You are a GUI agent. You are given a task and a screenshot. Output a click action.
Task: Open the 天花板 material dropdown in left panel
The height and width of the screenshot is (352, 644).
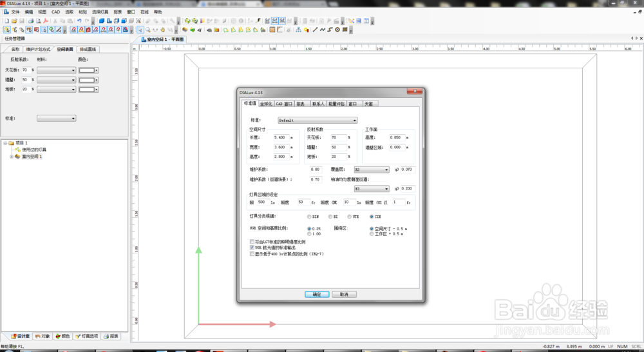tap(56, 70)
